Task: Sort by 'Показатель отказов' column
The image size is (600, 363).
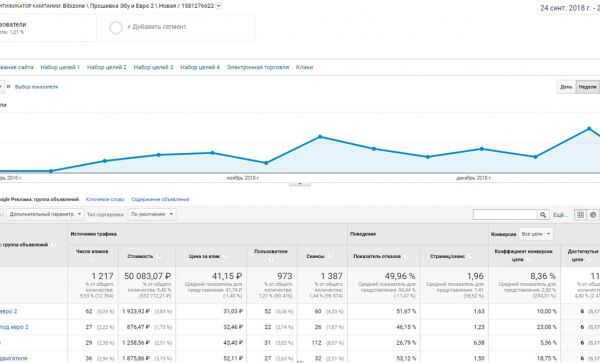Action: [x=377, y=256]
